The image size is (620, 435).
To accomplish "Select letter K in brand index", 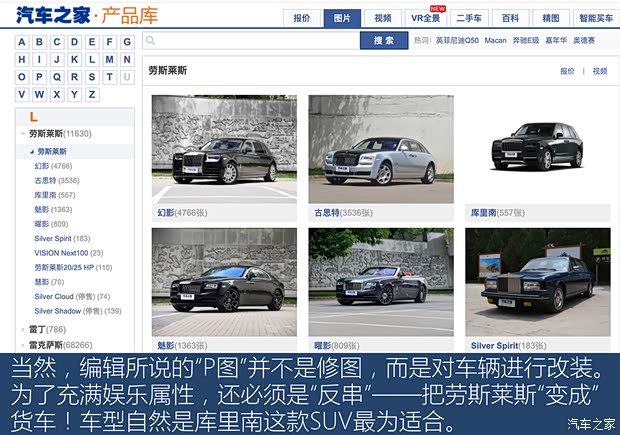I will [74, 60].
